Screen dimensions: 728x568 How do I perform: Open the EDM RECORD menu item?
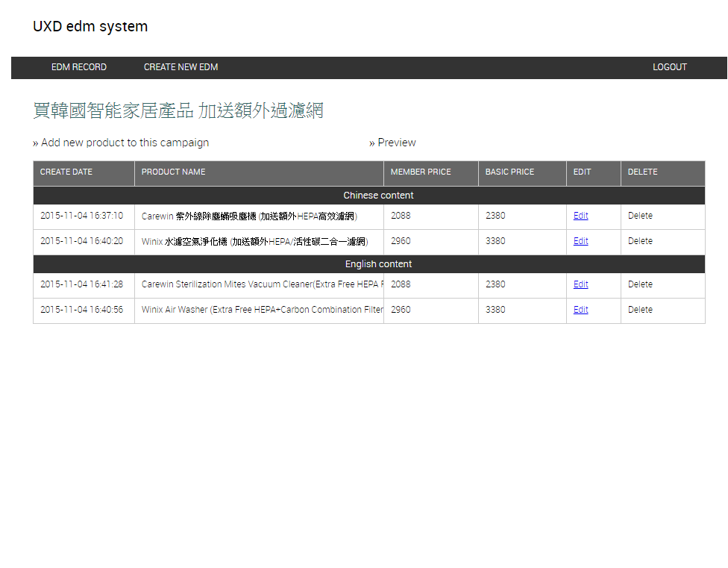[x=79, y=67]
